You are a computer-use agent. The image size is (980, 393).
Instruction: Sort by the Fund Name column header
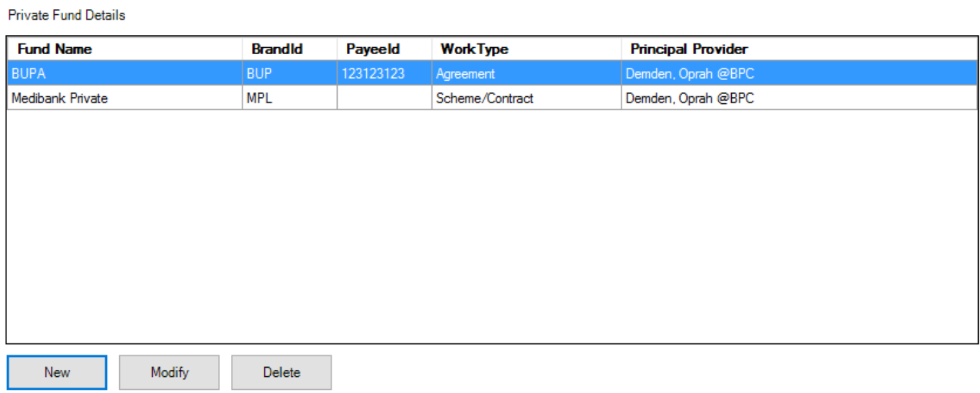tap(124, 49)
